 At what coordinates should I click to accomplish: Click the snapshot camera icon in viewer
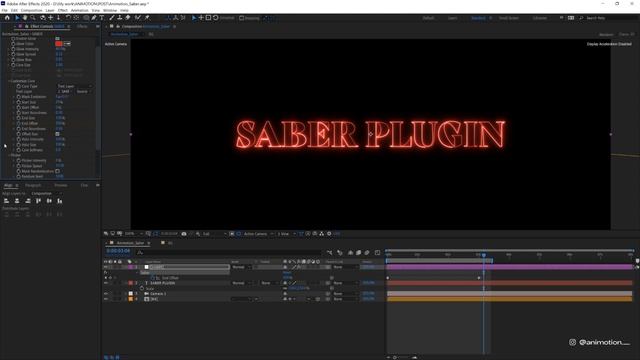click(184, 234)
